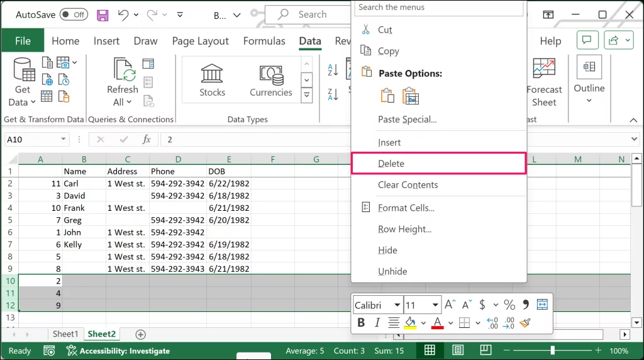Click the Format Painter brush icon

coord(525,323)
